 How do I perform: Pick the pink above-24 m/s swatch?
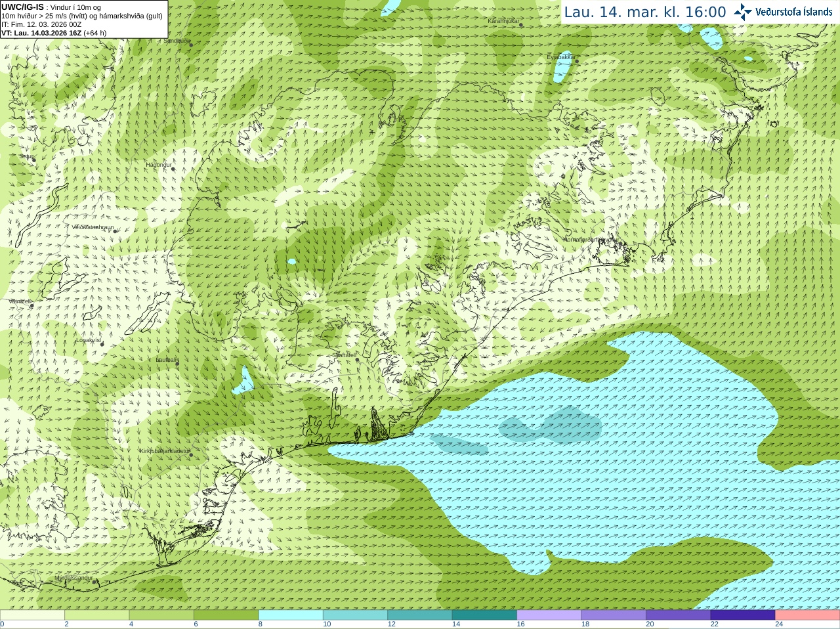[x=808, y=615]
